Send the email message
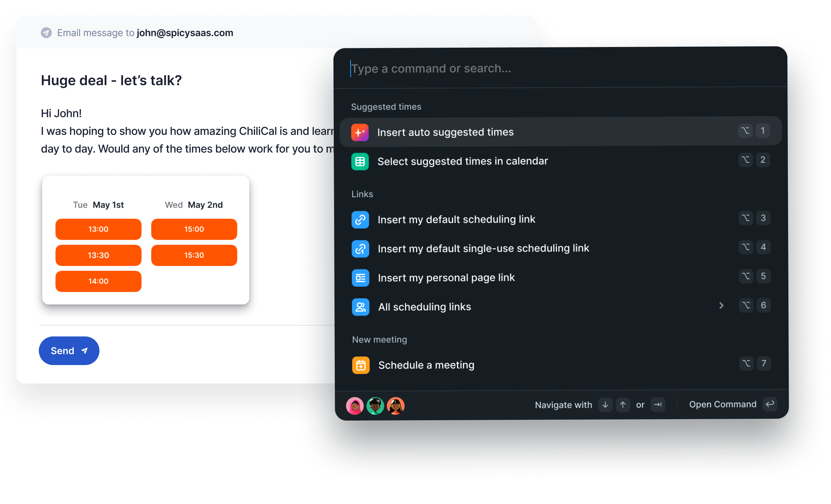Screen dimensions: 831x504 click(69, 351)
